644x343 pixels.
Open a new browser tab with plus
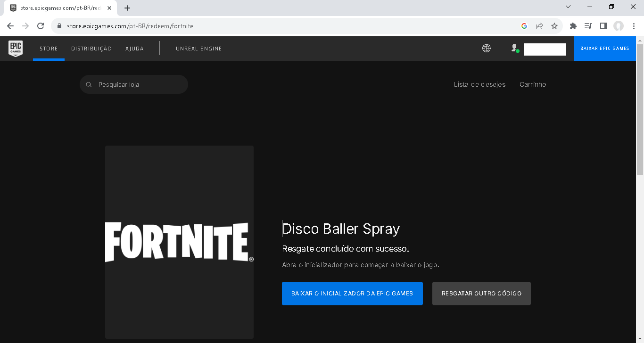pos(127,8)
